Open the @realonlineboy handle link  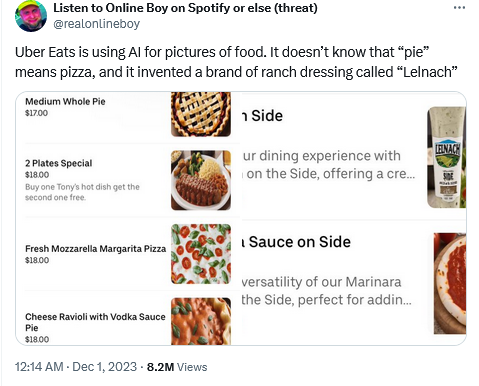coord(97,24)
